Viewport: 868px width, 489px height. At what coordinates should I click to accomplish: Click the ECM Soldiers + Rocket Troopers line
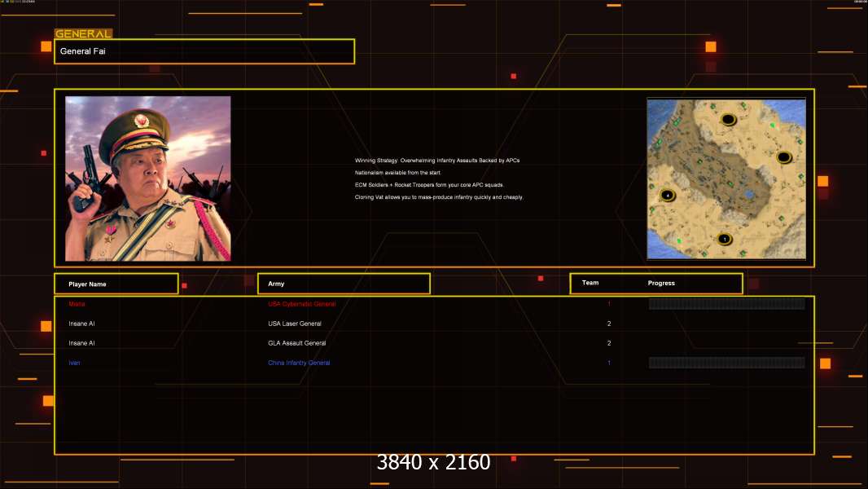tap(430, 184)
